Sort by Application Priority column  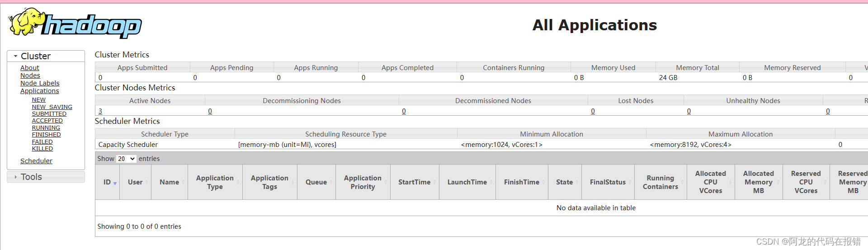coord(363,182)
